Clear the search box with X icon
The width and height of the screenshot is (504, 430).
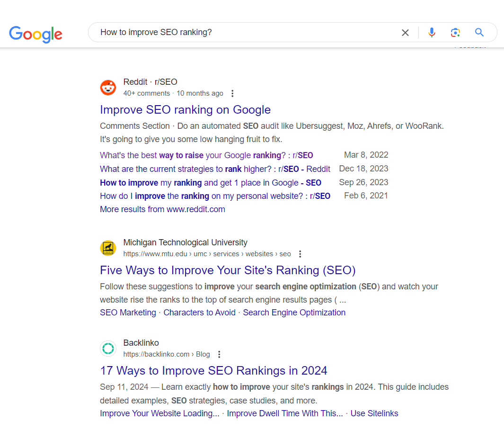point(405,33)
